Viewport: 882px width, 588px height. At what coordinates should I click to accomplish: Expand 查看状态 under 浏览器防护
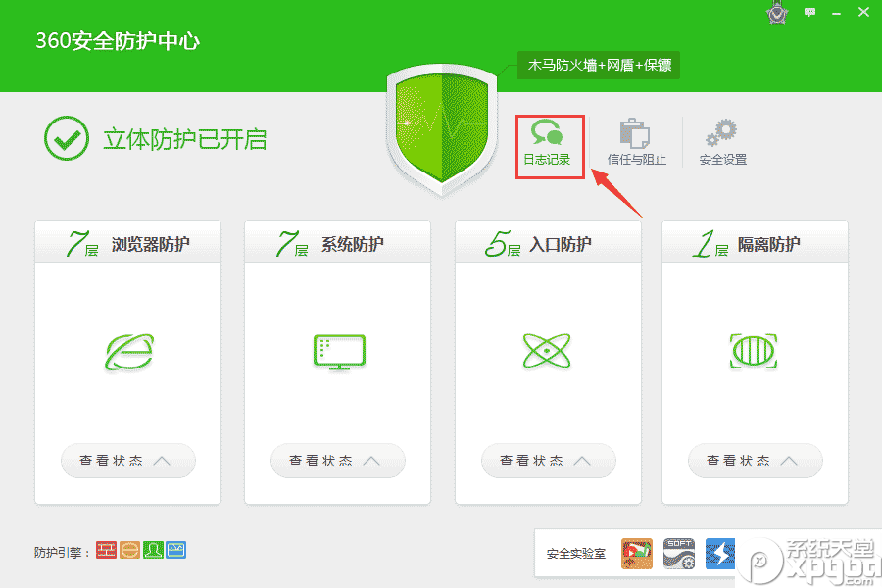(x=127, y=461)
